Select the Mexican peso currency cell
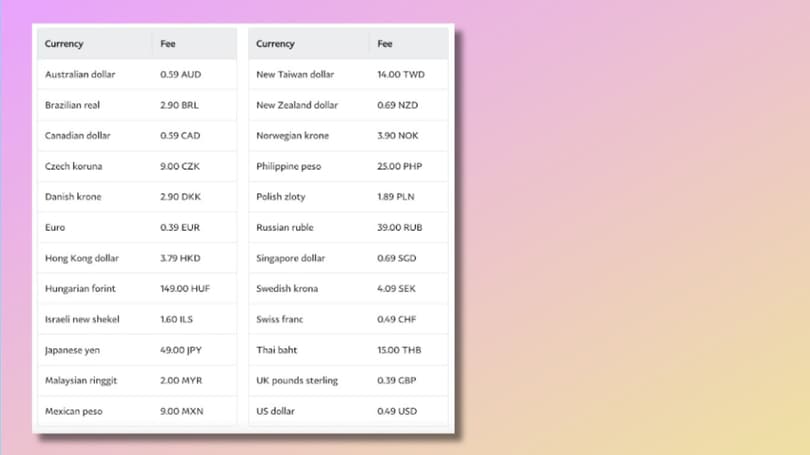 pyautogui.click(x=73, y=411)
